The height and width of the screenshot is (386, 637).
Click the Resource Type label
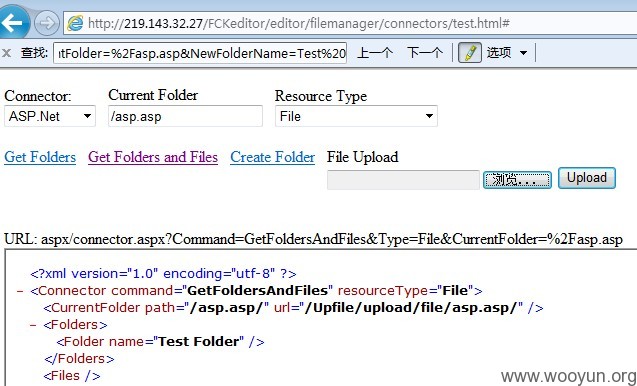(x=321, y=96)
